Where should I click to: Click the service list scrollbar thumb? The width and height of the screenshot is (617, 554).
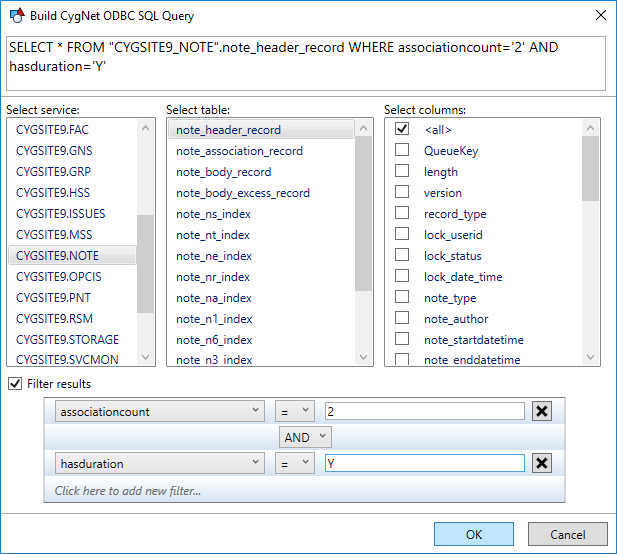coord(145,264)
